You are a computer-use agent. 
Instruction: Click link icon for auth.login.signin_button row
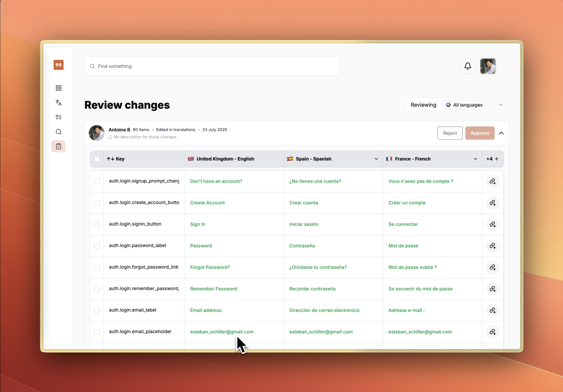(x=492, y=224)
